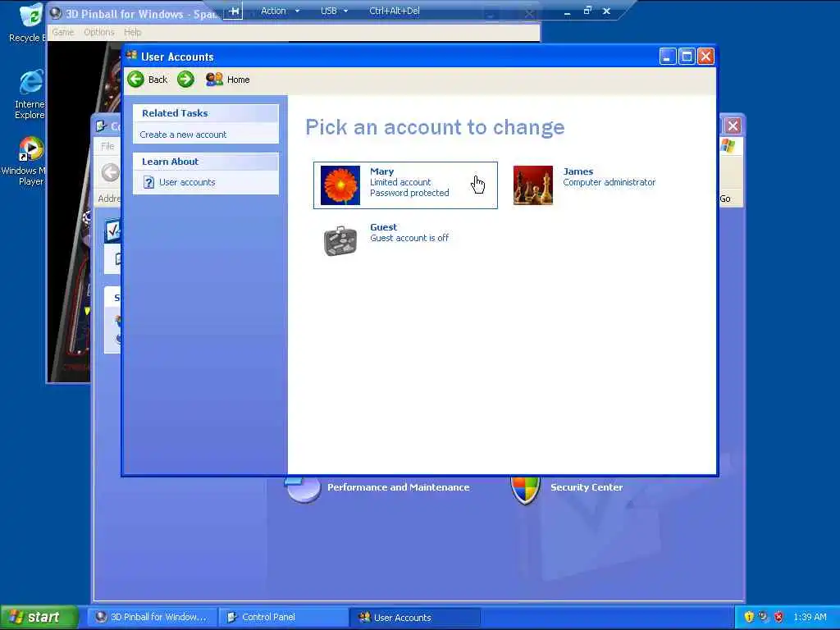This screenshot has height=630, width=840.
Task: Click the clock showing 1:39 AM
Action: [810, 617]
